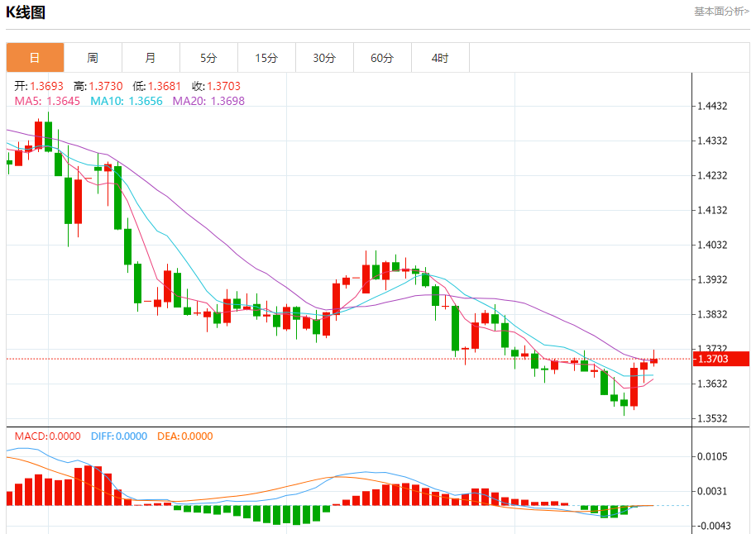Open the 4时 interval tab

(440, 58)
